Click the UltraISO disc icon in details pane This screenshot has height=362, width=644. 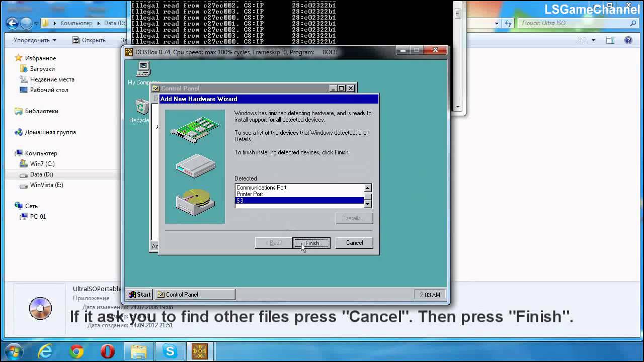40,308
